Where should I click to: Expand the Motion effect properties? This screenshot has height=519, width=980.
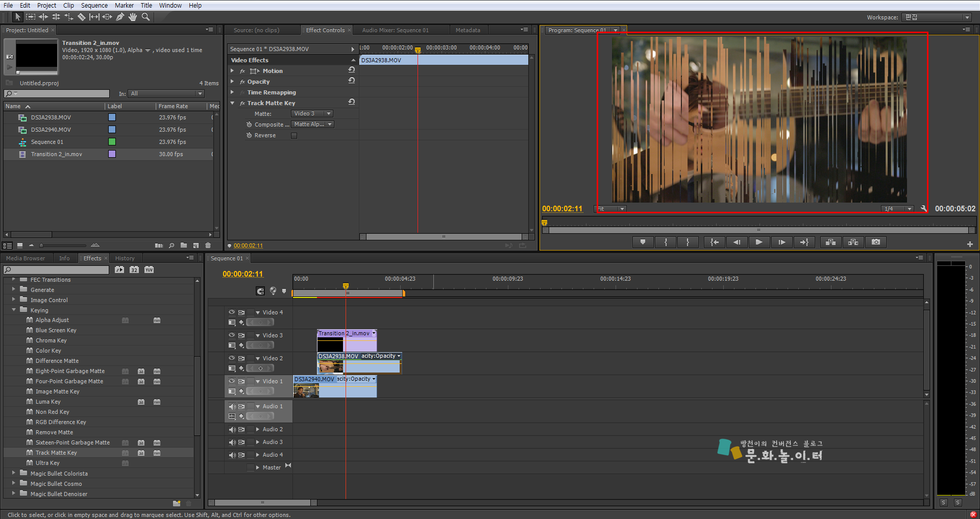[x=232, y=71]
